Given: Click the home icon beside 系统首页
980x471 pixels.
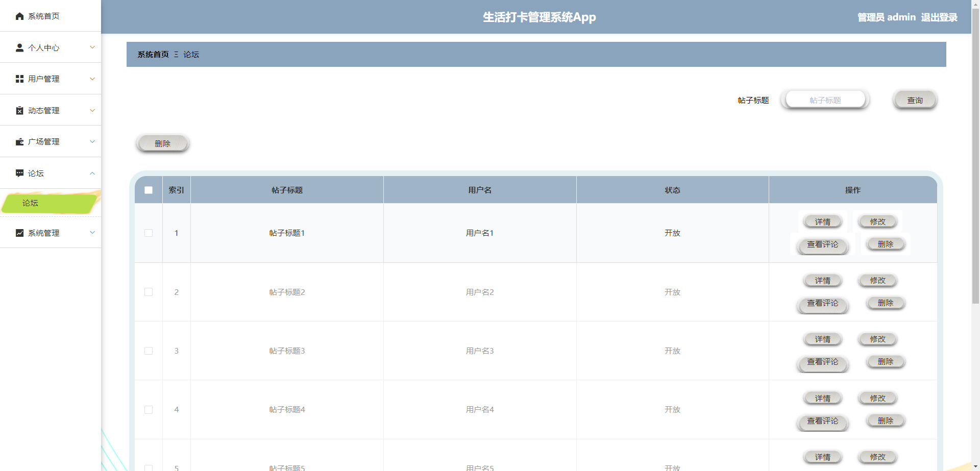Looking at the screenshot, I should pyautogui.click(x=19, y=16).
